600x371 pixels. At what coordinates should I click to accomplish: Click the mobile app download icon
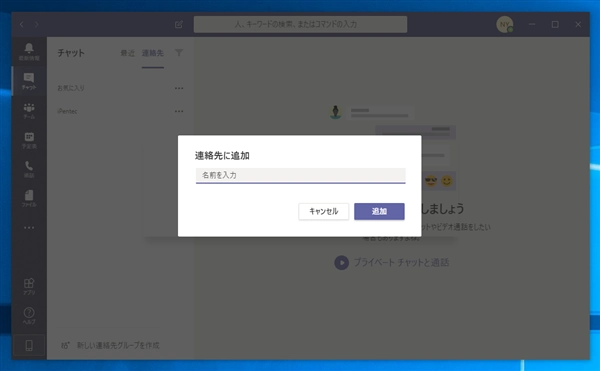pos(29,345)
